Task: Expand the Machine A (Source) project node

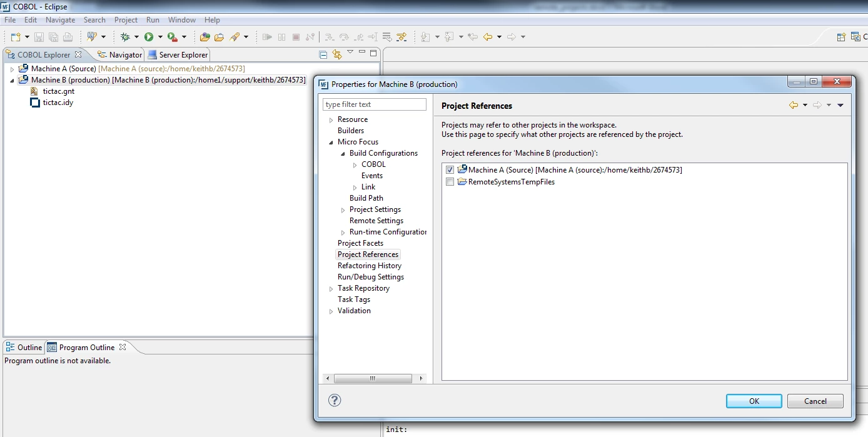Action: tap(12, 69)
